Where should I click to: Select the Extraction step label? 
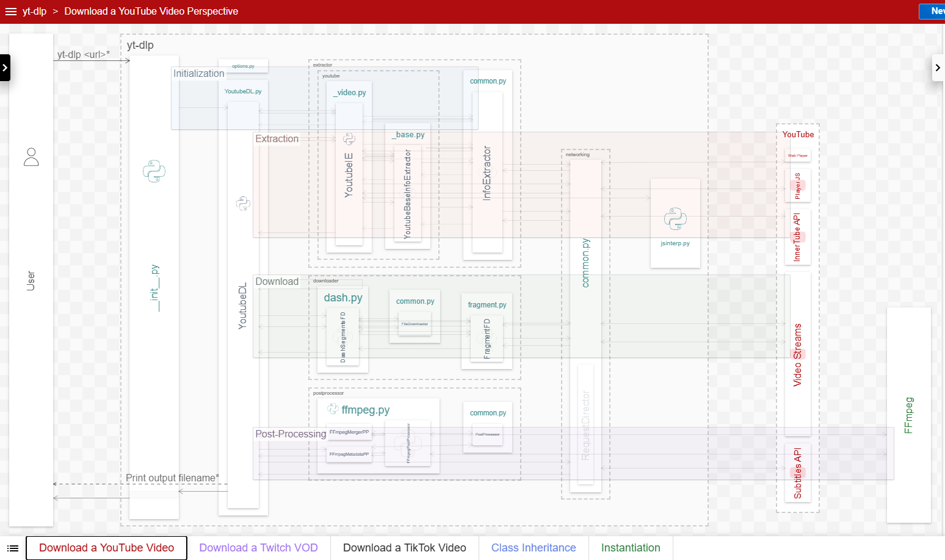coord(277,138)
